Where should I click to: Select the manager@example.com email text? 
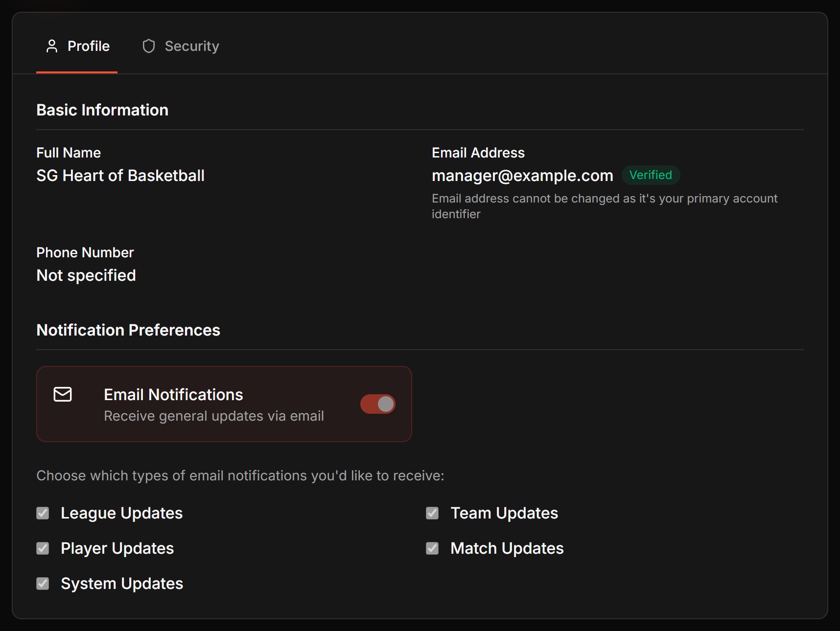(522, 176)
